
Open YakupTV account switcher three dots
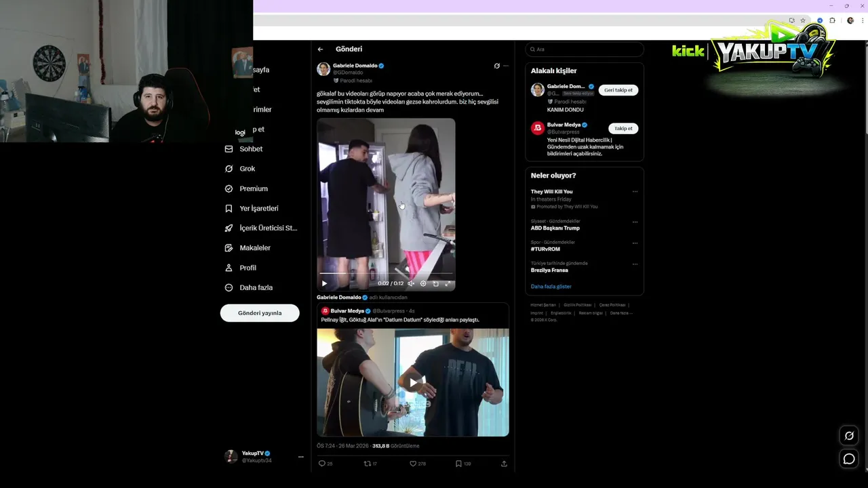coord(300,457)
